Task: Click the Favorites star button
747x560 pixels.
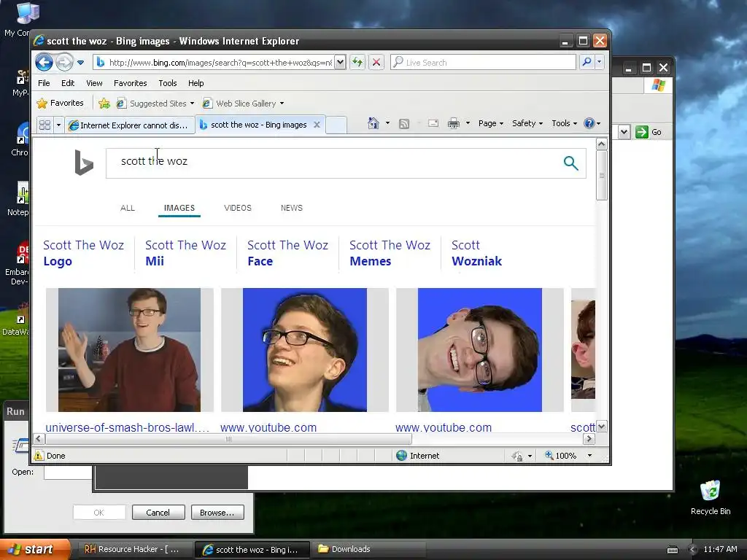Action: [60, 103]
